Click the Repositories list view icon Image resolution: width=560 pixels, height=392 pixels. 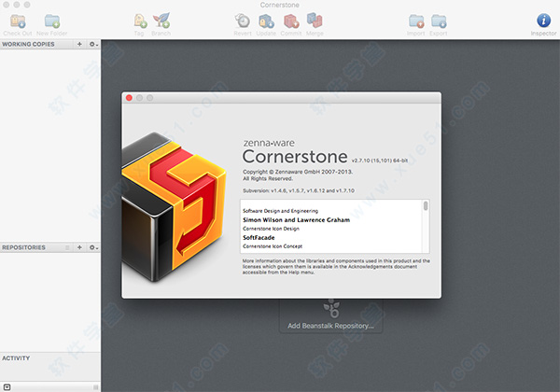pos(67,247)
